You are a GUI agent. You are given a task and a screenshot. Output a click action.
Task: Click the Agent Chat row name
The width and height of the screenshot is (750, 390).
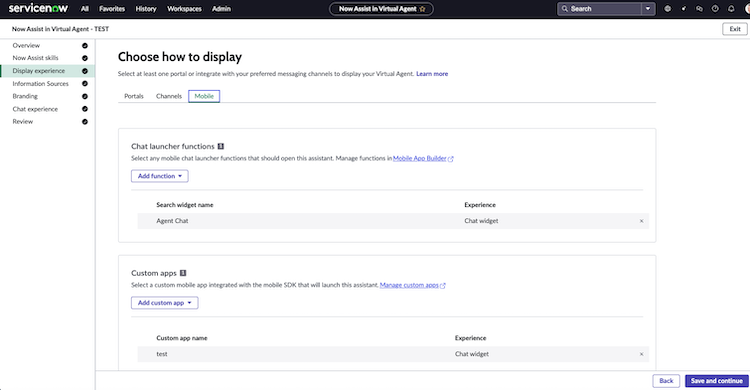point(172,221)
